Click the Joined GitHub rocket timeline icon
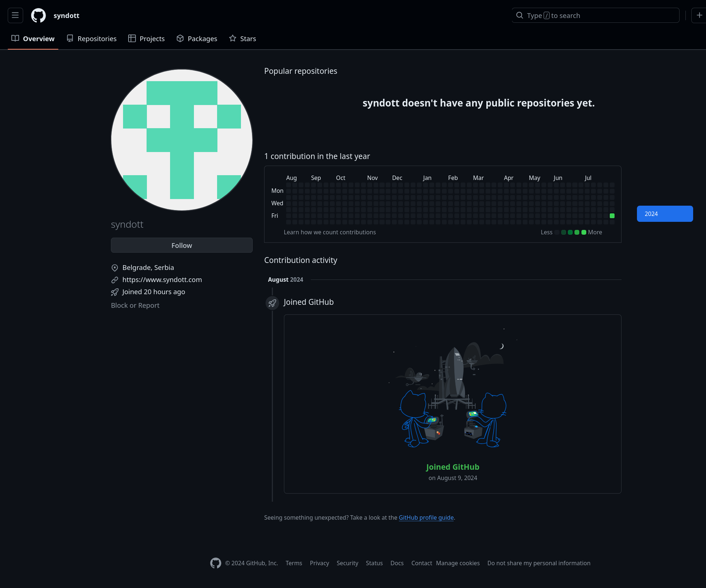Viewport: 706px width, 588px height. click(x=272, y=303)
